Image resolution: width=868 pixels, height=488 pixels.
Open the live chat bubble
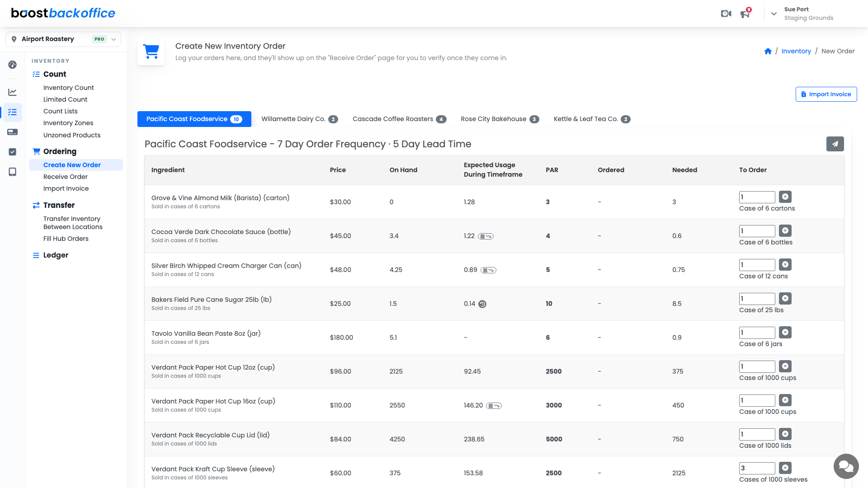click(846, 466)
